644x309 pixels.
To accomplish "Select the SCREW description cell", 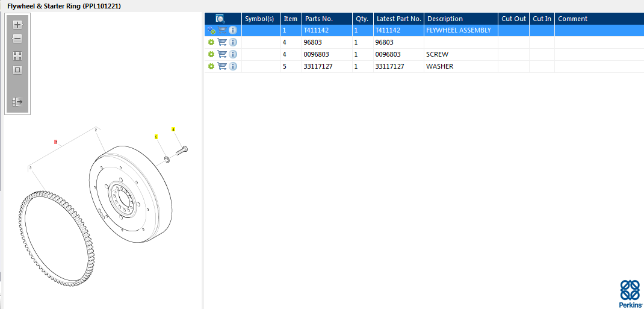I will [x=461, y=54].
